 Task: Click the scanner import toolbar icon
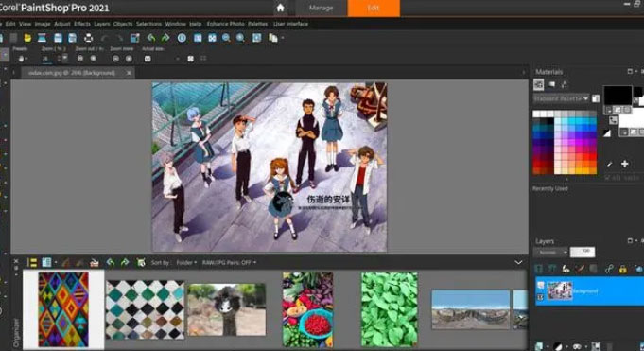pyautogui.click(x=42, y=38)
